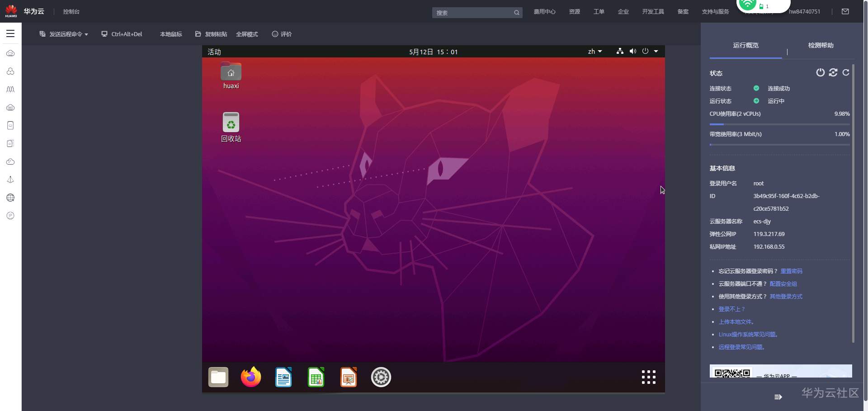Toggle 本地鼠标 local mouse mode

(x=171, y=34)
